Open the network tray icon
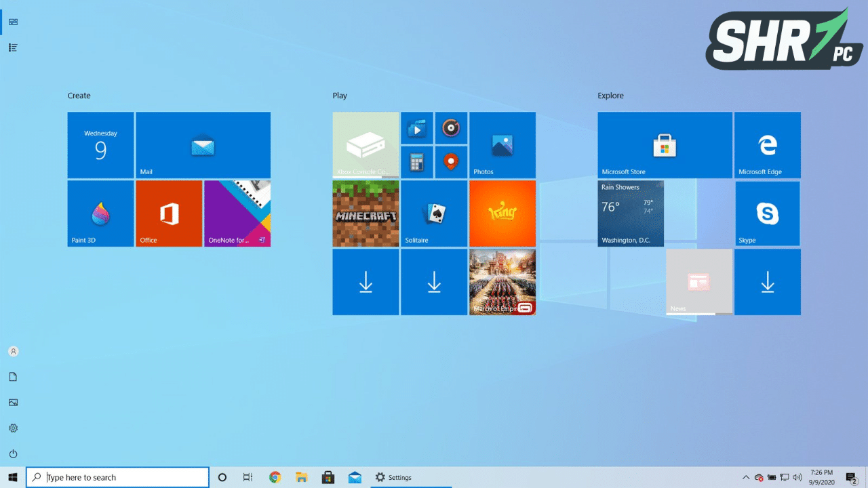The image size is (868, 488). click(x=785, y=477)
